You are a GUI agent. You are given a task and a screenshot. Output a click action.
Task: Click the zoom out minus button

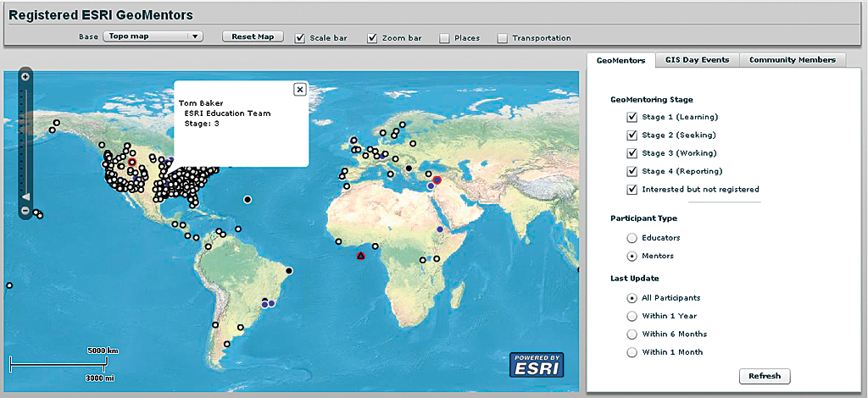click(x=25, y=210)
